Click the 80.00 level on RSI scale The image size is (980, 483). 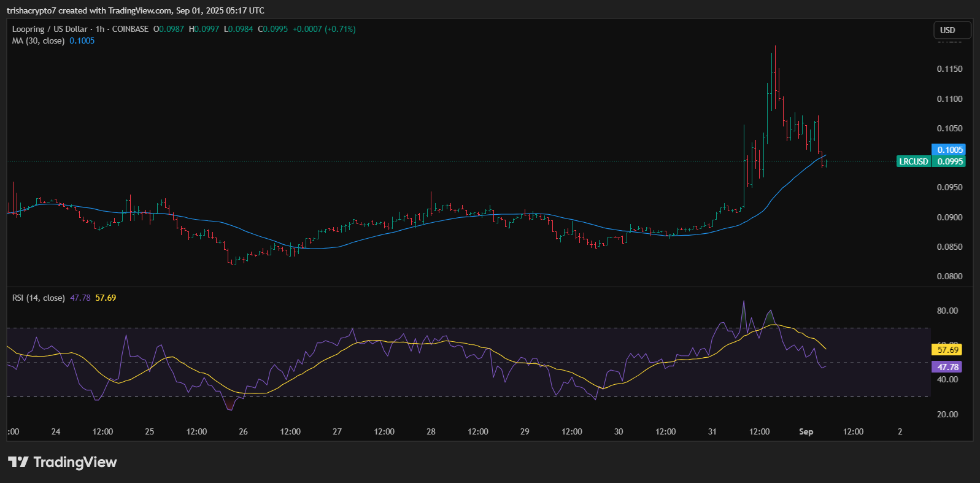(947, 311)
